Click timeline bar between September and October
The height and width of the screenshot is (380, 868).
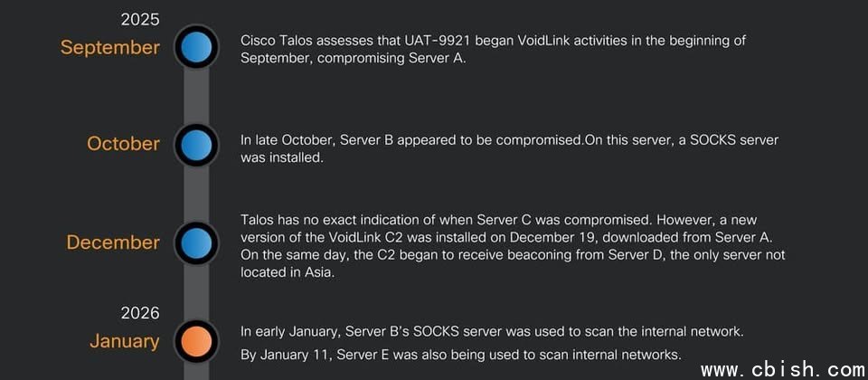click(x=196, y=95)
